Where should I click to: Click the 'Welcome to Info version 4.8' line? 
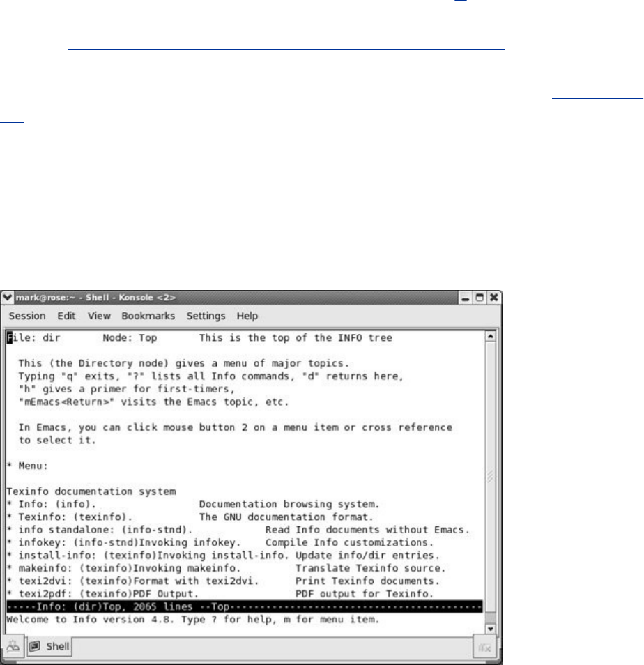[x=193, y=619]
